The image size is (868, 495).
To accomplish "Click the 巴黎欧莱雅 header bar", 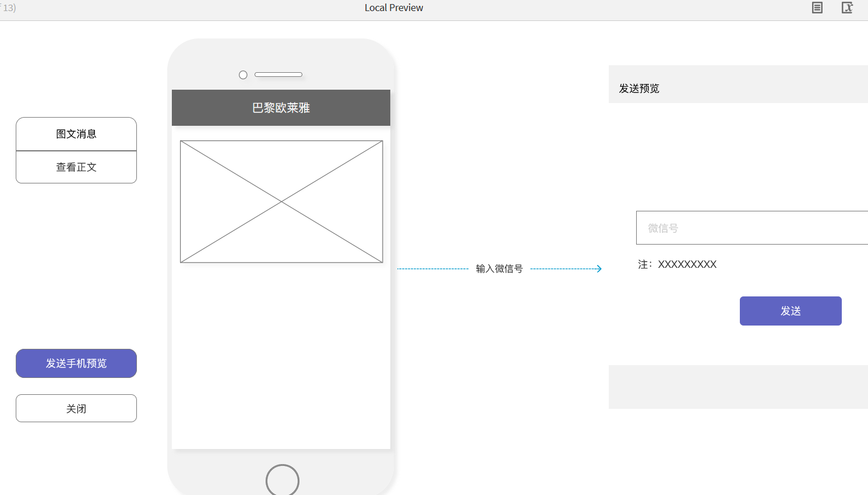I will coord(281,108).
